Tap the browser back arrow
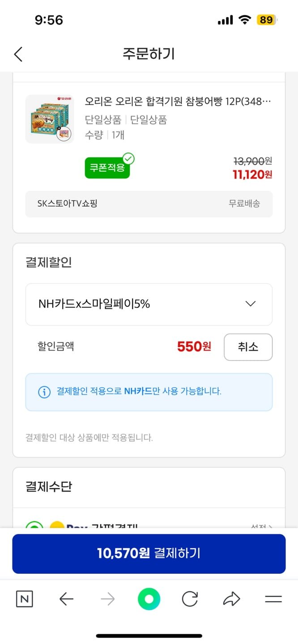This screenshot has width=298, height=644. (x=66, y=599)
